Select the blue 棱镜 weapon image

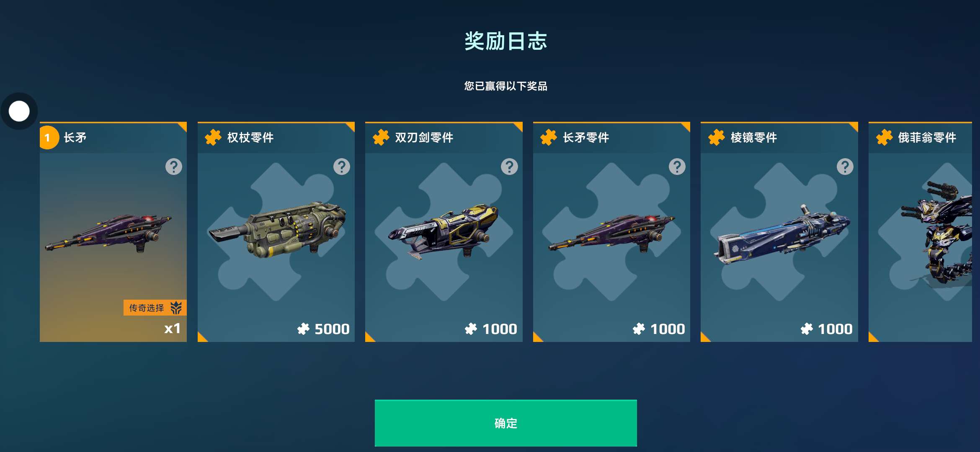point(781,234)
